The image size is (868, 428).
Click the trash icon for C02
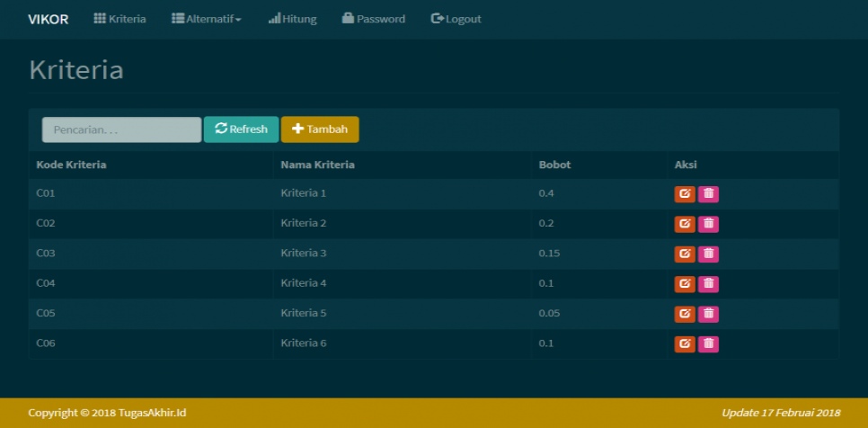(x=708, y=224)
